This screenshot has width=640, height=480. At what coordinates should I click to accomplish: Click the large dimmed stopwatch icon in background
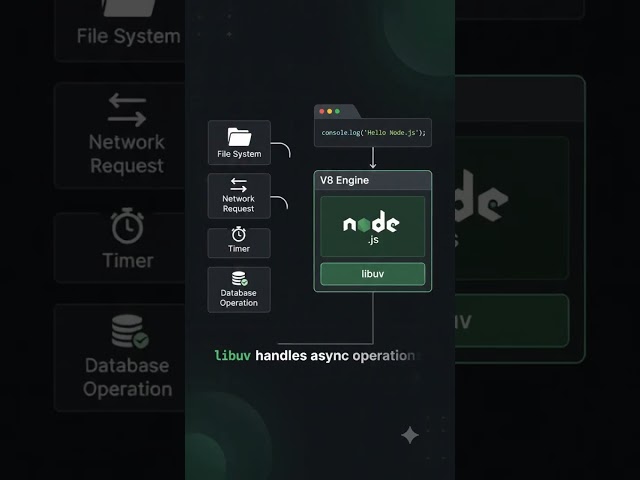127,226
